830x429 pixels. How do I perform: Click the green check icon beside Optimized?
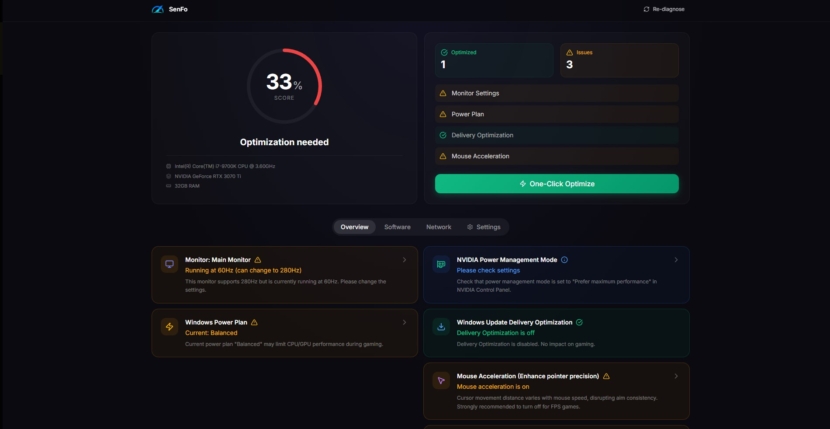coord(444,52)
